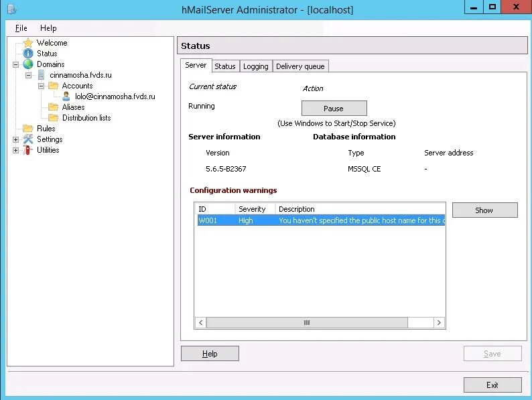Image resolution: width=532 pixels, height=400 pixels.
Task: Switch to the Server tab
Action: coord(196,65)
